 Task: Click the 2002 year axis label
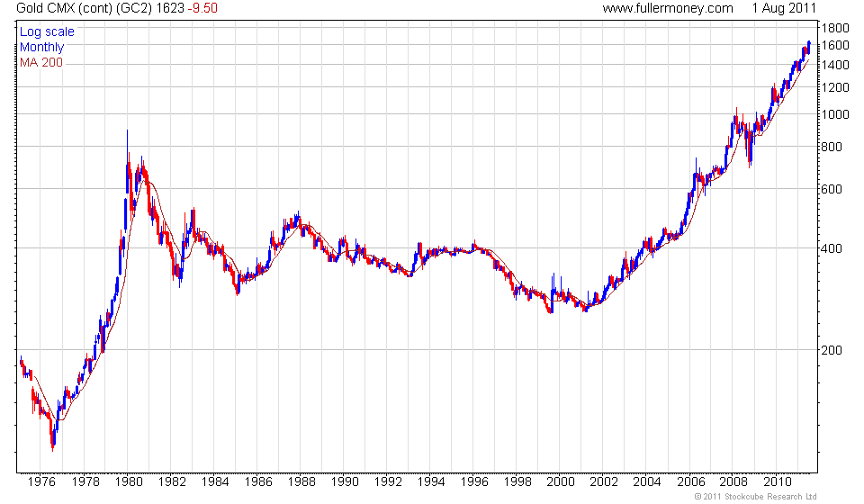(x=604, y=481)
